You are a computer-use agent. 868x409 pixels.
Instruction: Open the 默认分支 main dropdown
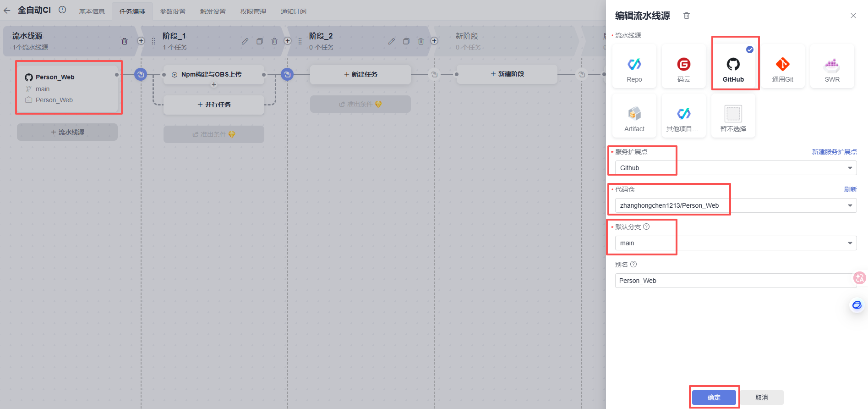click(x=736, y=243)
